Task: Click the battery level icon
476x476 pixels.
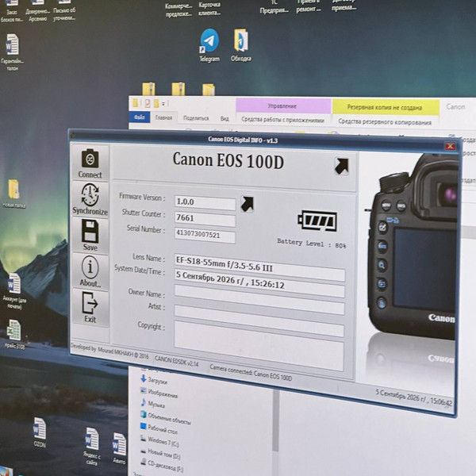Action: pos(317,221)
